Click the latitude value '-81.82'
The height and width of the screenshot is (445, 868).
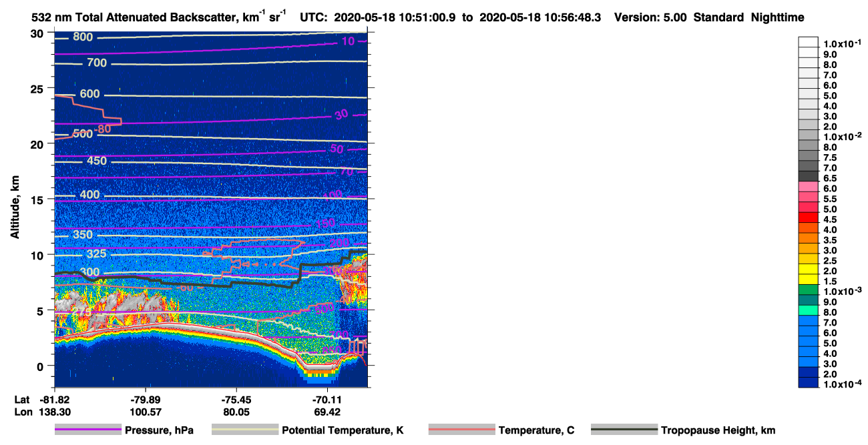click(x=54, y=400)
